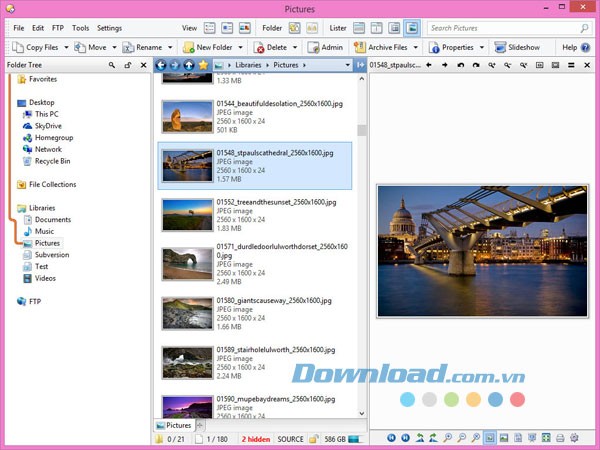Screen dimensions: 600x450
Task: Select FTP in Folder Tree
Action: pos(29,302)
